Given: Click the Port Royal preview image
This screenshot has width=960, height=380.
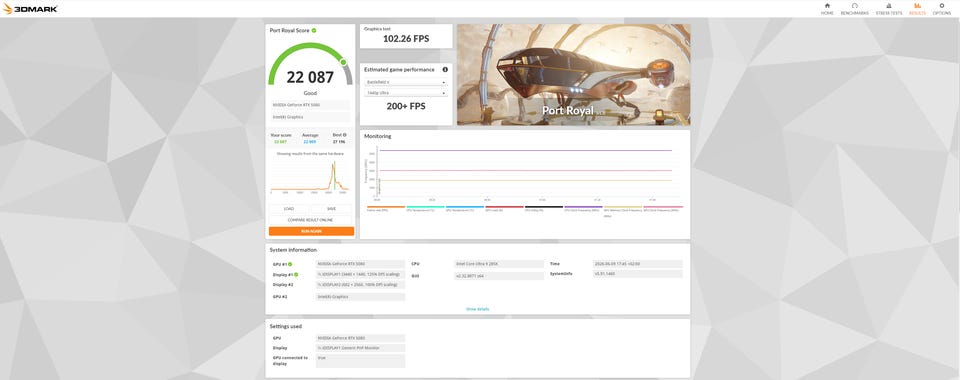Looking at the screenshot, I should point(573,75).
